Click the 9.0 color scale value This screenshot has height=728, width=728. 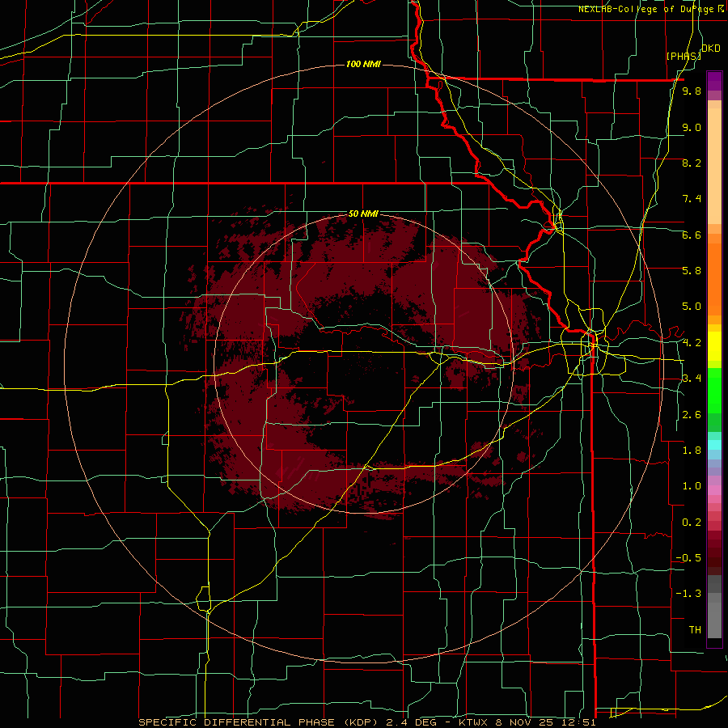692,127
